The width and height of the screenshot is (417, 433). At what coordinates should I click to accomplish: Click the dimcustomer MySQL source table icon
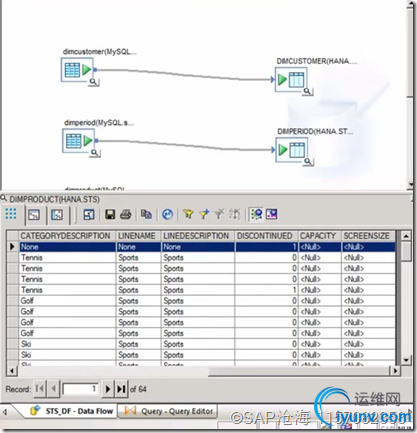tap(77, 70)
